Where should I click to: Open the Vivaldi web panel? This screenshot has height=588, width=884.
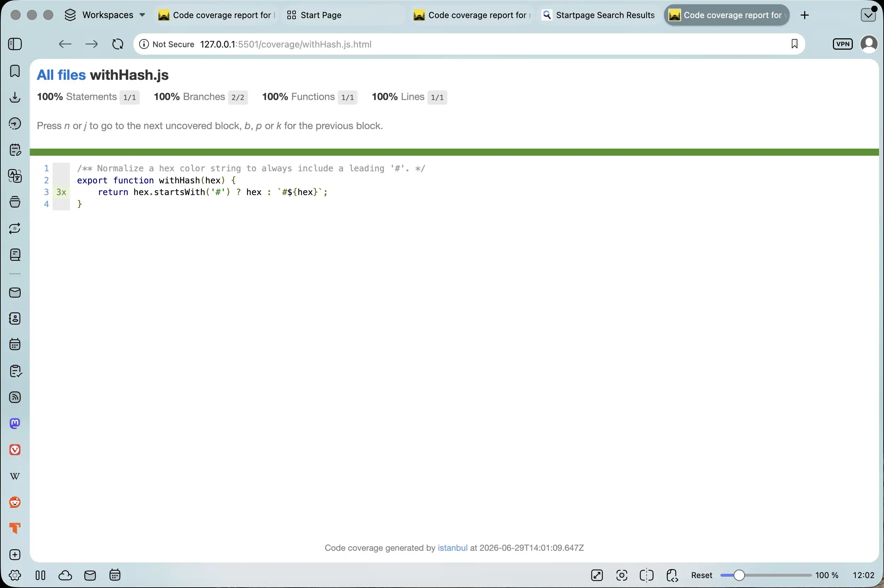pyautogui.click(x=15, y=450)
